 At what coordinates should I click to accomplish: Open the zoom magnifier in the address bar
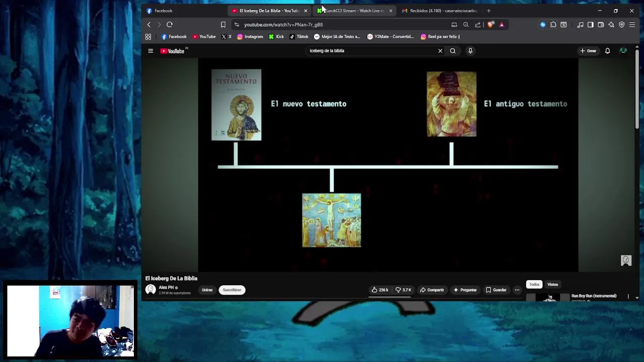pos(466,25)
